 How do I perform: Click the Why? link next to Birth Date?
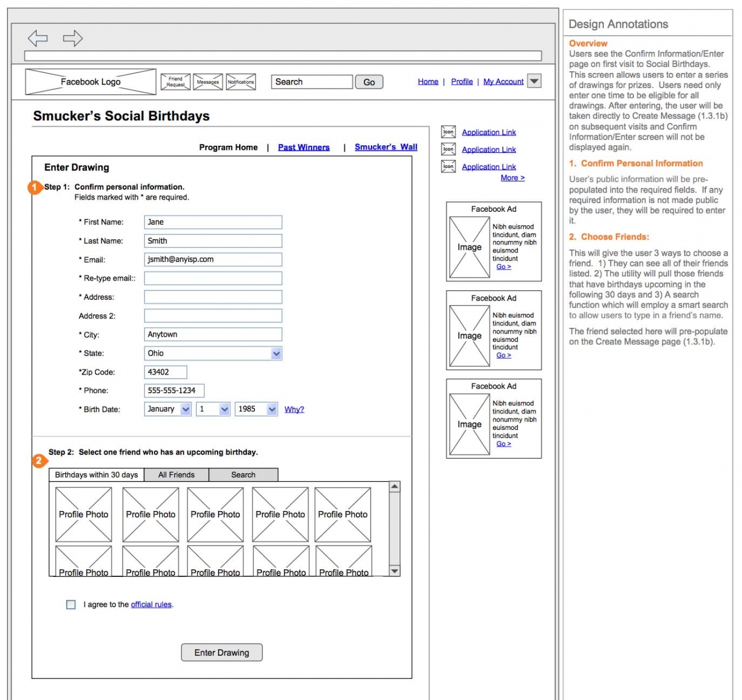(x=294, y=409)
